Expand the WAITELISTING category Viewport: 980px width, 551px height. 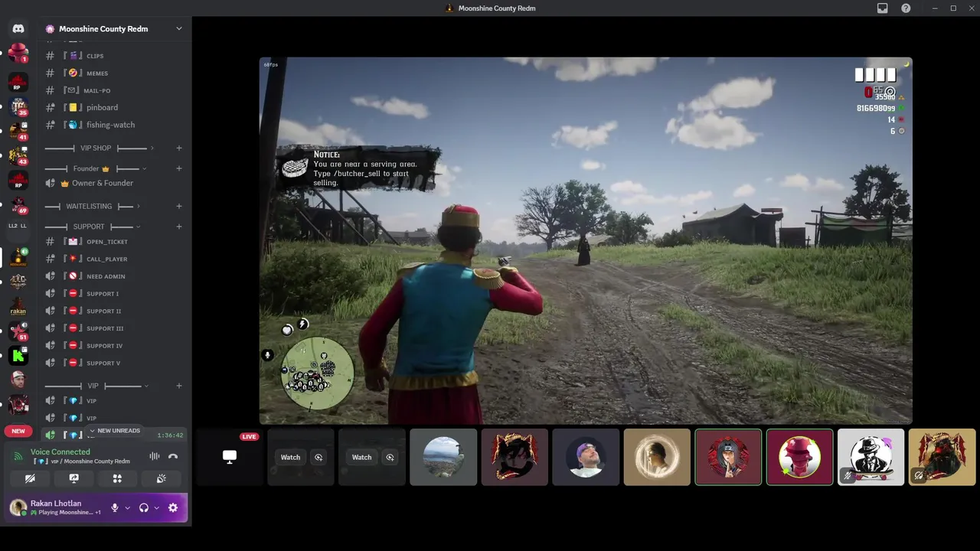click(x=89, y=206)
